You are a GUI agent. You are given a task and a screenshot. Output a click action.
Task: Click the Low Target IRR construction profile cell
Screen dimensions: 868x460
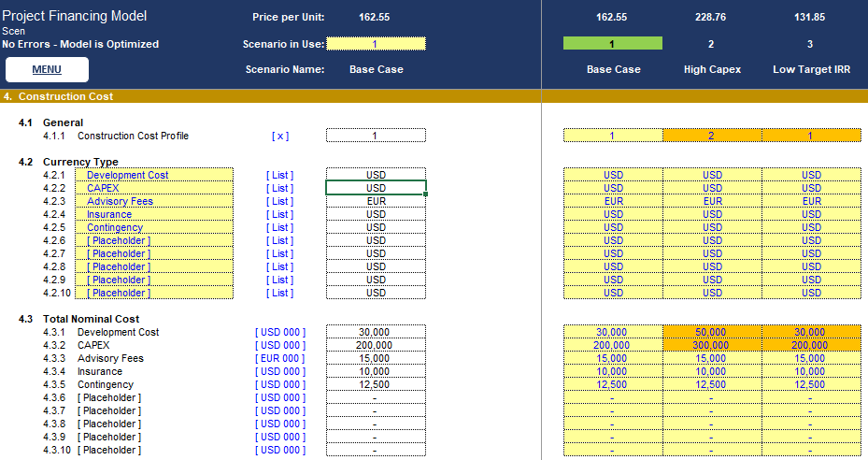(x=811, y=136)
